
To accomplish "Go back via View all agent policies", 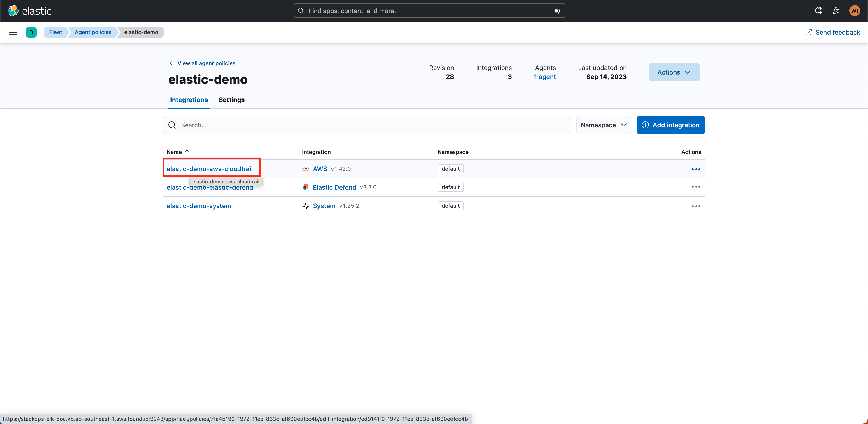I will [x=206, y=63].
